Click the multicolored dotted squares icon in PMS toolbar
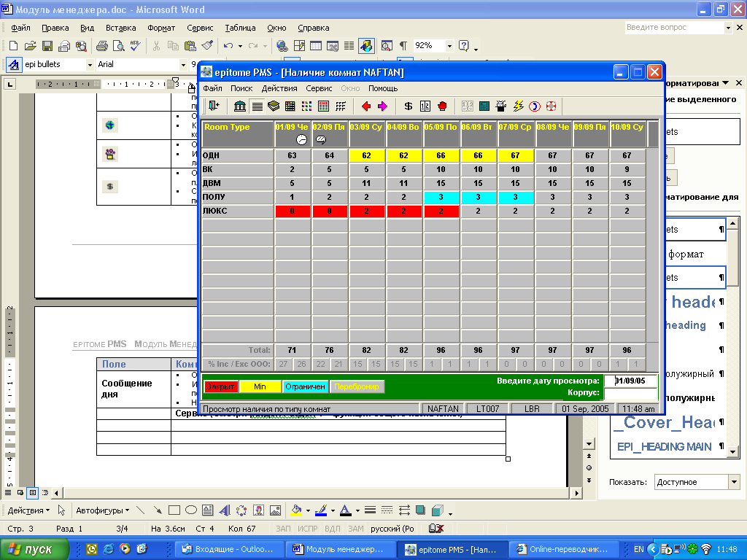 (x=307, y=106)
